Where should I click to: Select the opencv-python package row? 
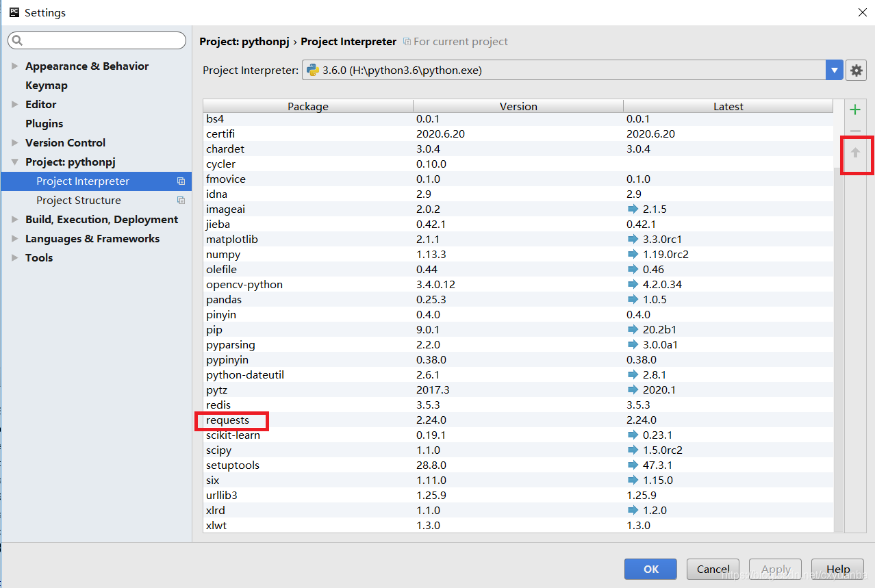pos(518,284)
